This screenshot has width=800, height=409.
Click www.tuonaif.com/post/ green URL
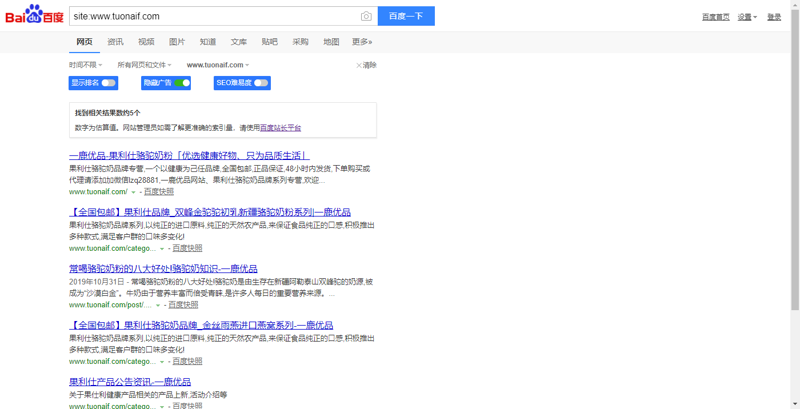click(x=110, y=305)
